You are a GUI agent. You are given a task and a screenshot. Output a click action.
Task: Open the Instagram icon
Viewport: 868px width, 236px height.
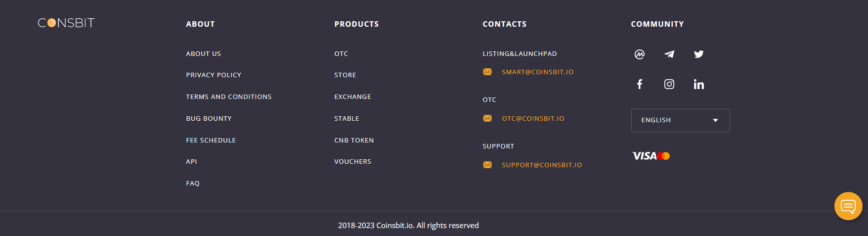point(669,84)
